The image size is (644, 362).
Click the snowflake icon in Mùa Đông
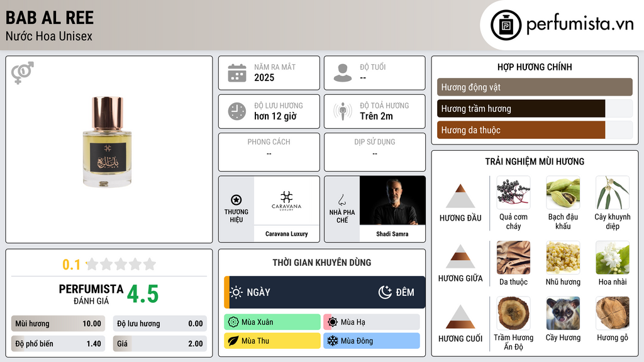coord(333,341)
